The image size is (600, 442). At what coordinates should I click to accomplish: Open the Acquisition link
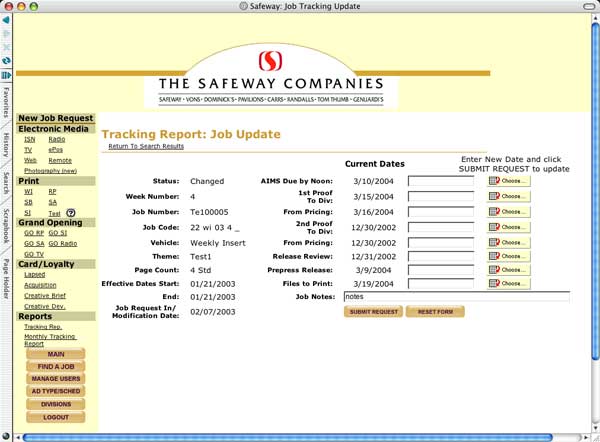pos(40,285)
